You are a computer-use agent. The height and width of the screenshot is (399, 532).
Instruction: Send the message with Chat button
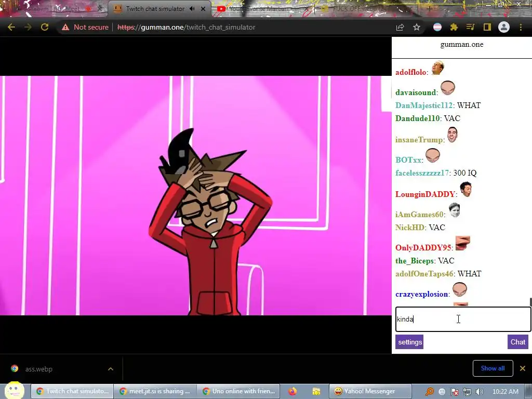pyautogui.click(x=518, y=342)
